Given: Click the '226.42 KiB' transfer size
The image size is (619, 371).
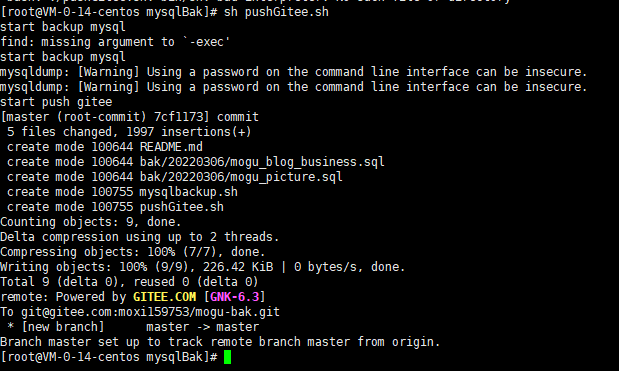Looking at the screenshot, I should click(238, 267).
